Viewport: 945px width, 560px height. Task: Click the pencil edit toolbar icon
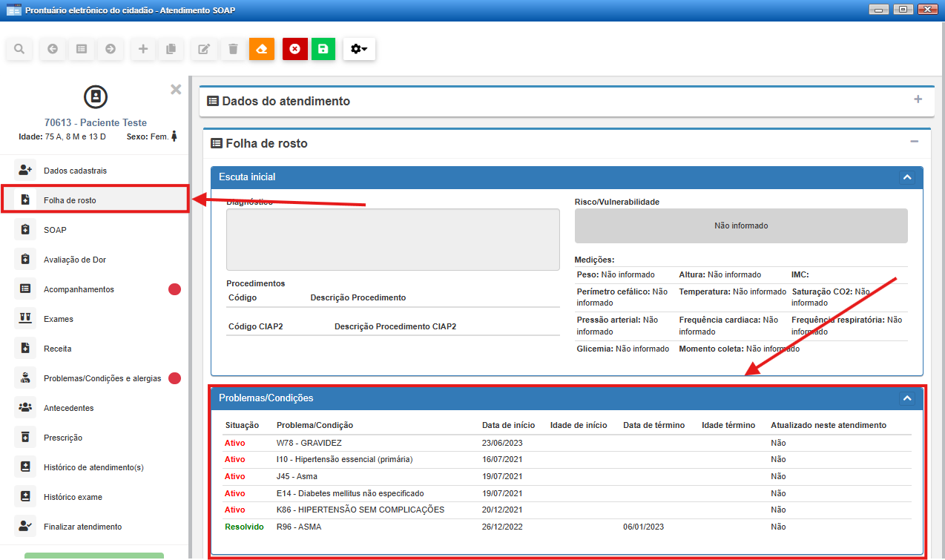click(204, 49)
